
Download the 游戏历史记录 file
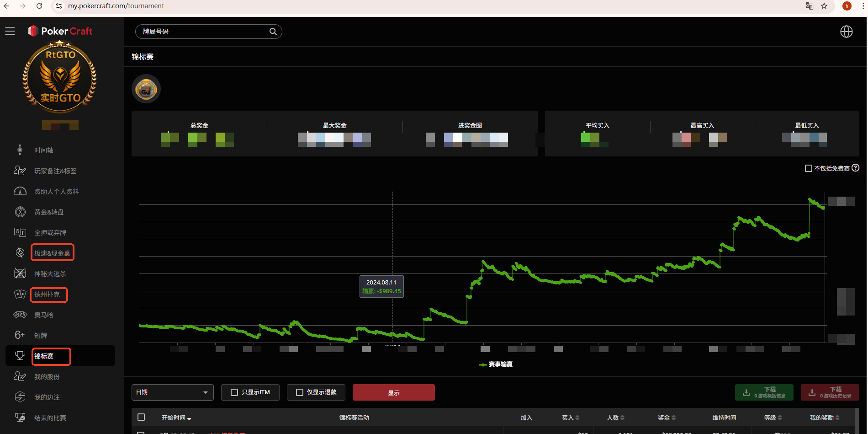(830, 392)
